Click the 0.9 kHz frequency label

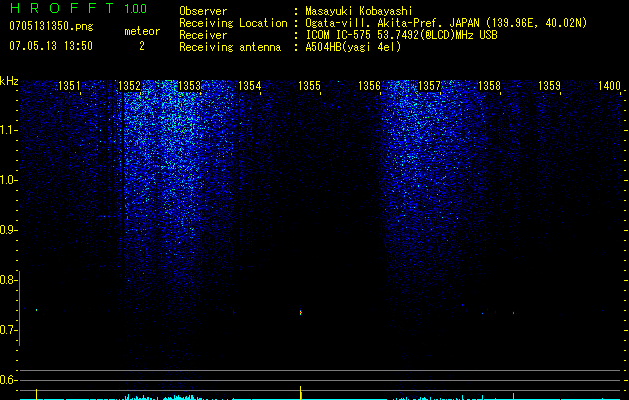[x=7, y=230]
